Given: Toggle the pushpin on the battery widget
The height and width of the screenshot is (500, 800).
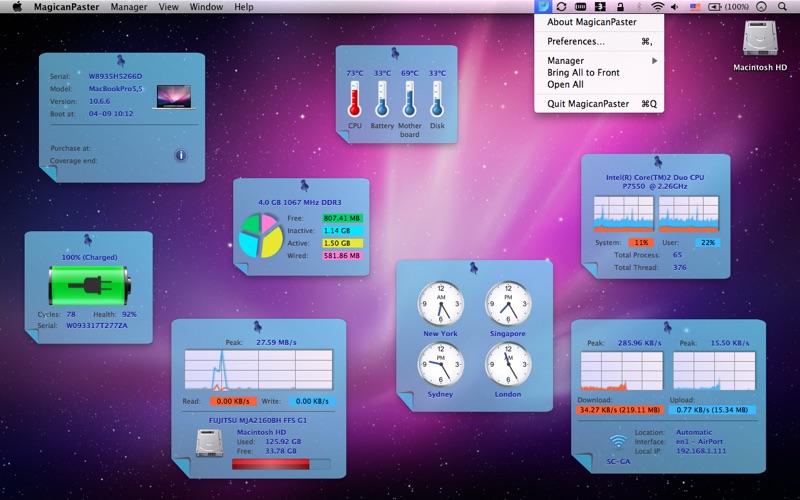Looking at the screenshot, I should (x=88, y=240).
